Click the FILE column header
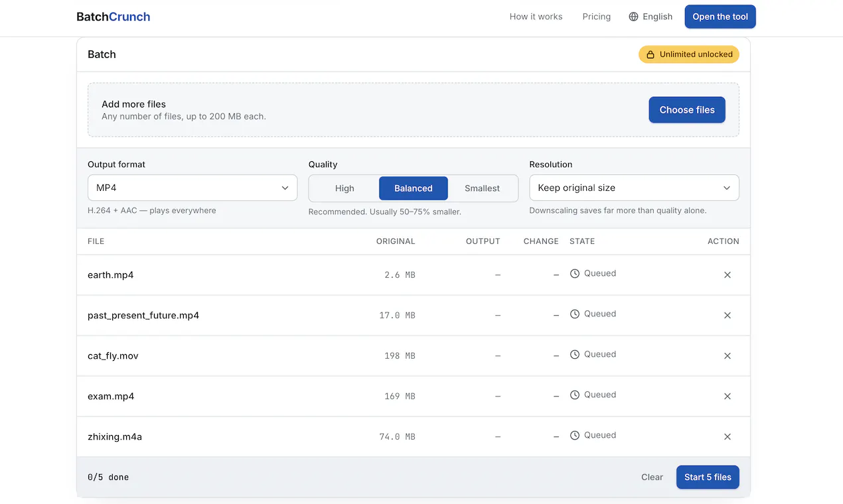The image size is (843, 504). coord(96,241)
